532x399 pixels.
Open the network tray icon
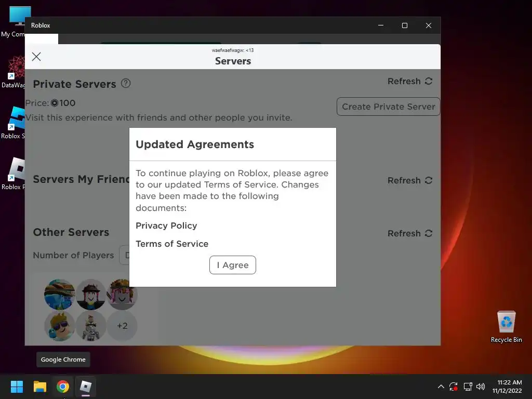point(468,387)
